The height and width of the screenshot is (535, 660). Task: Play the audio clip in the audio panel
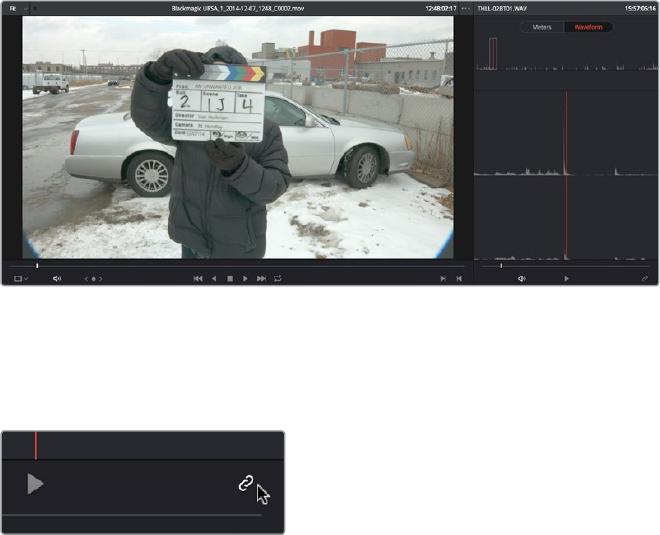coord(567,279)
